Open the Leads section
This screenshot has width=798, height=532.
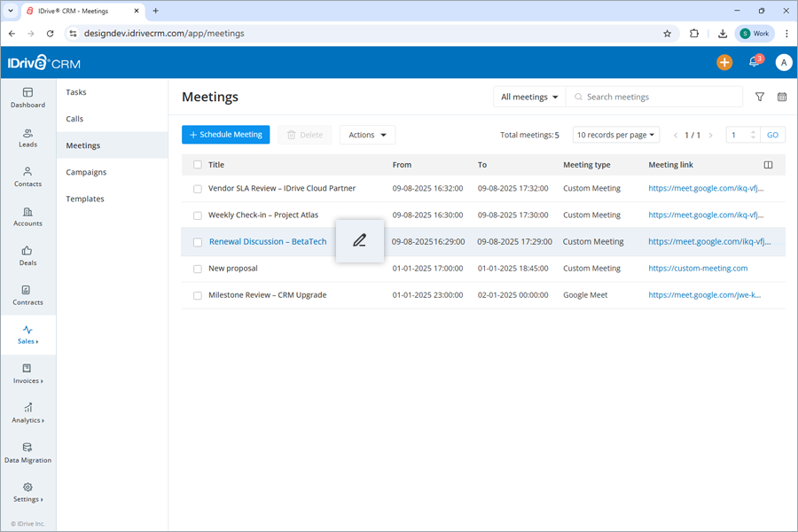(x=27, y=138)
